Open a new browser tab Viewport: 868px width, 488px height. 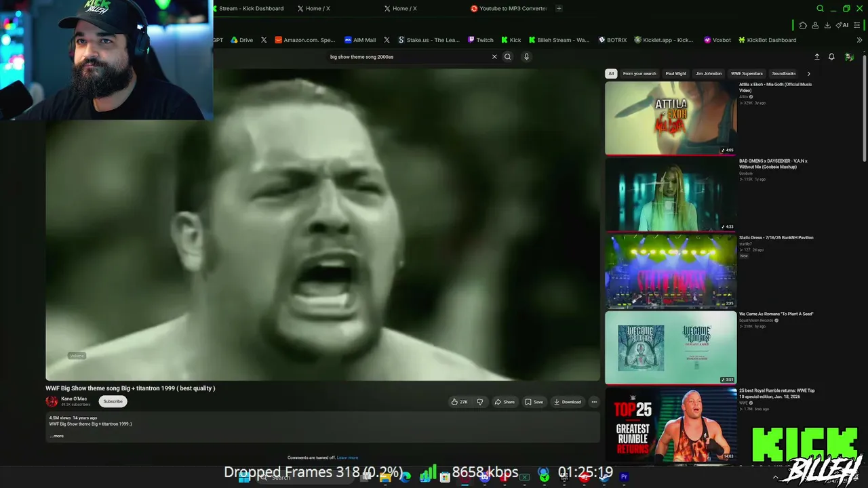point(559,9)
